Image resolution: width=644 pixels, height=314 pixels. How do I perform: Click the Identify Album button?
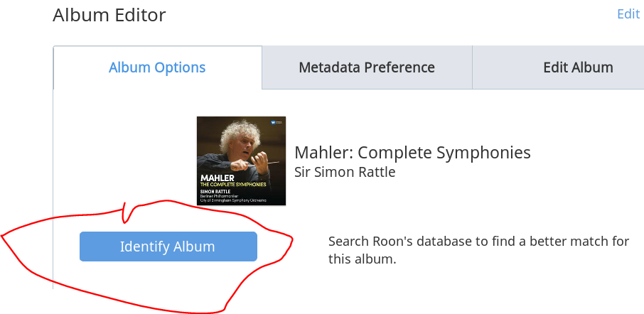click(168, 247)
